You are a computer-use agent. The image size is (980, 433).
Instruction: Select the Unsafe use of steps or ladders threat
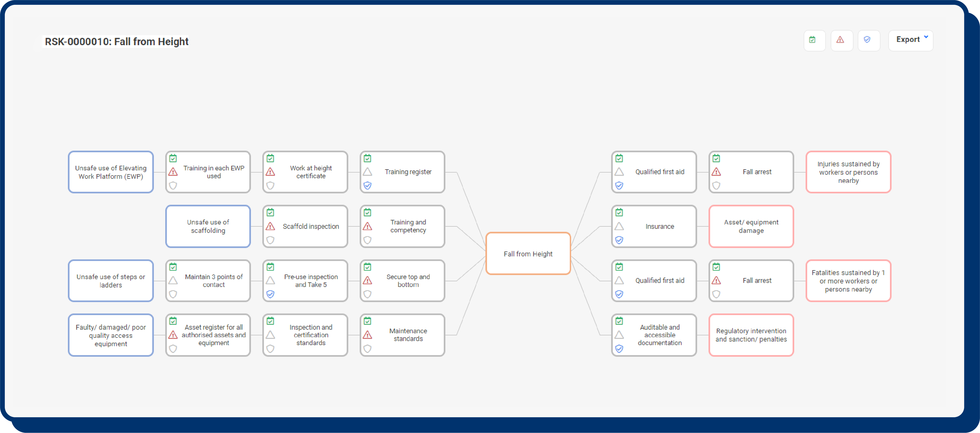tap(111, 280)
